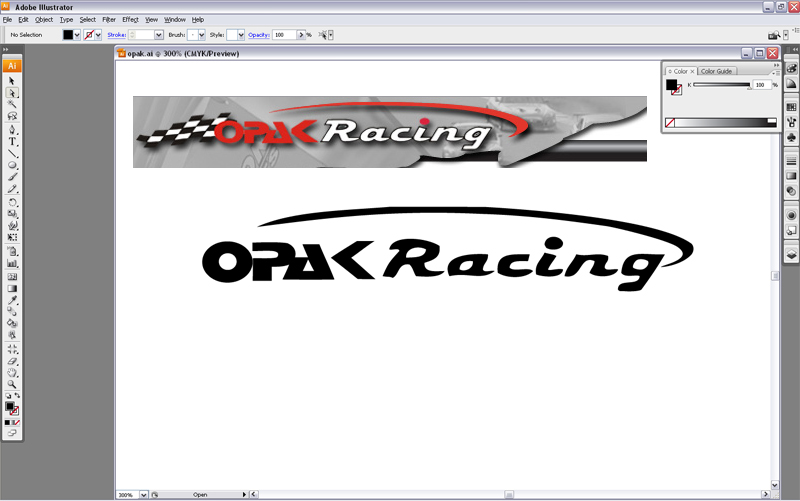Open the Effect menu
Viewport: 800px width, 501px height.
tap(130, 19)
